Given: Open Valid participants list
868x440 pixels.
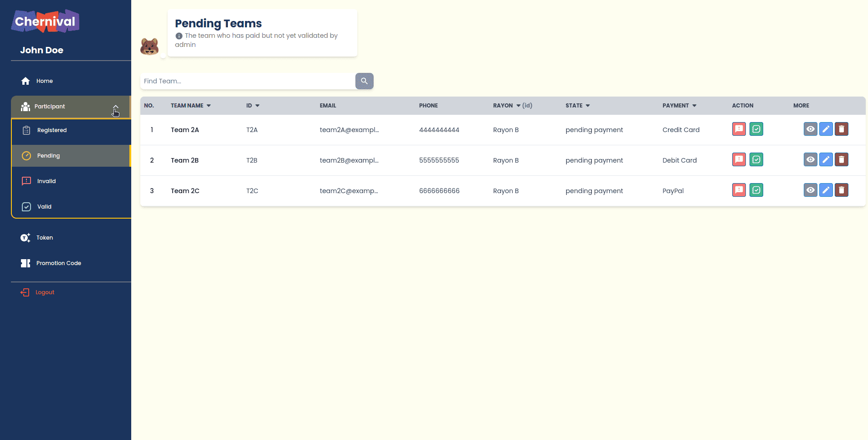Looking at the screenshot, I should point(72,207).
